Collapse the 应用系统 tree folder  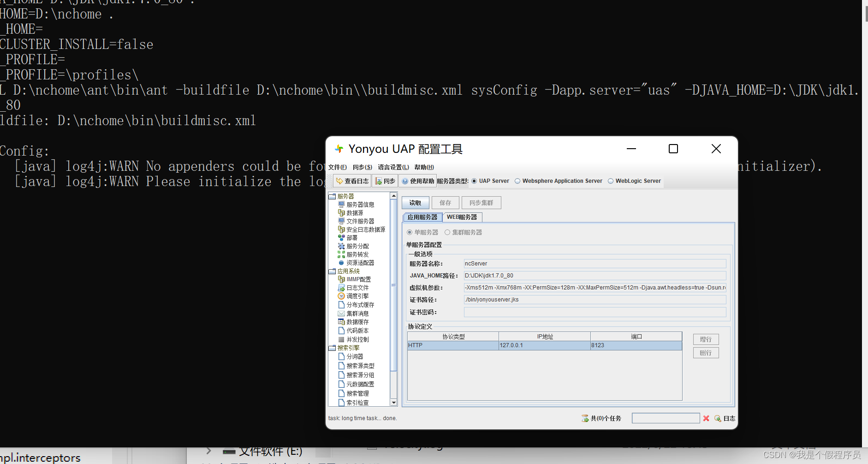[332, 271]
